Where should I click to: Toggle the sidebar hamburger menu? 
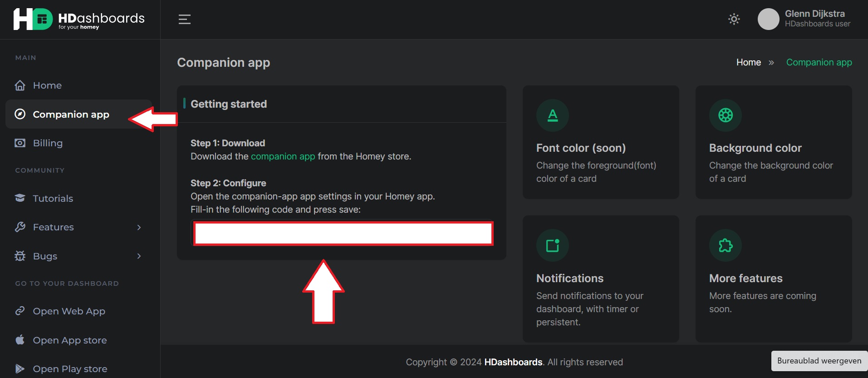coord(184,19)
